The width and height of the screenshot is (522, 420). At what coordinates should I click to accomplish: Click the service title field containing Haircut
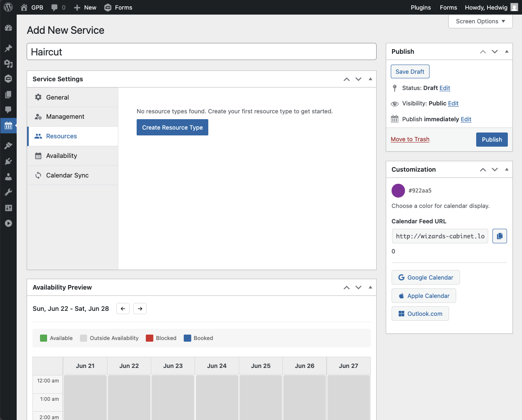[202, 52]
